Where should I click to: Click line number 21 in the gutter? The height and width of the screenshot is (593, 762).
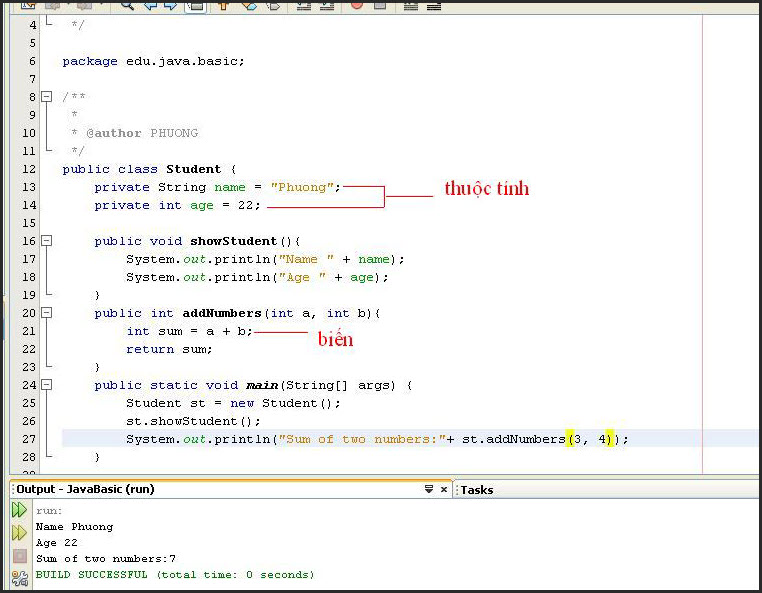(x=29, y=331)
